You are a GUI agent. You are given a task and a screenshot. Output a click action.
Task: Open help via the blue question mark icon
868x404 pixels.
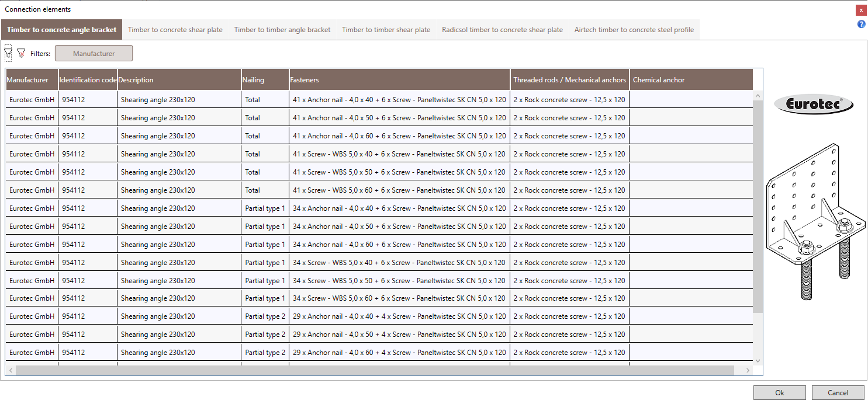(861, 24)
